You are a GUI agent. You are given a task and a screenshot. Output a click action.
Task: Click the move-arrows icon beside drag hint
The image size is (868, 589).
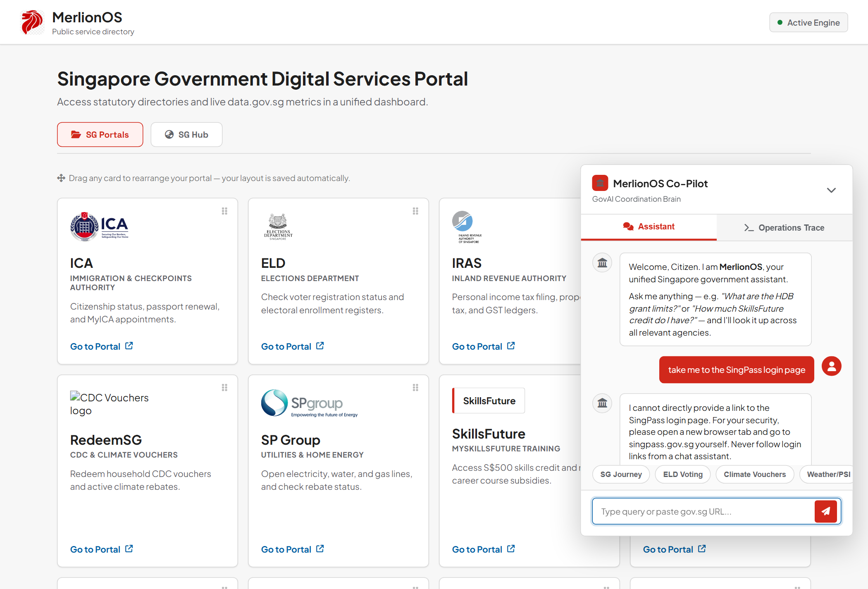pos(61,178)
